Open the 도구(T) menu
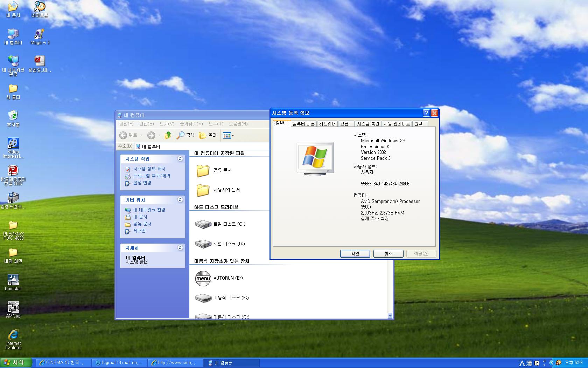 pyautogui.click(x=216, y=124)
